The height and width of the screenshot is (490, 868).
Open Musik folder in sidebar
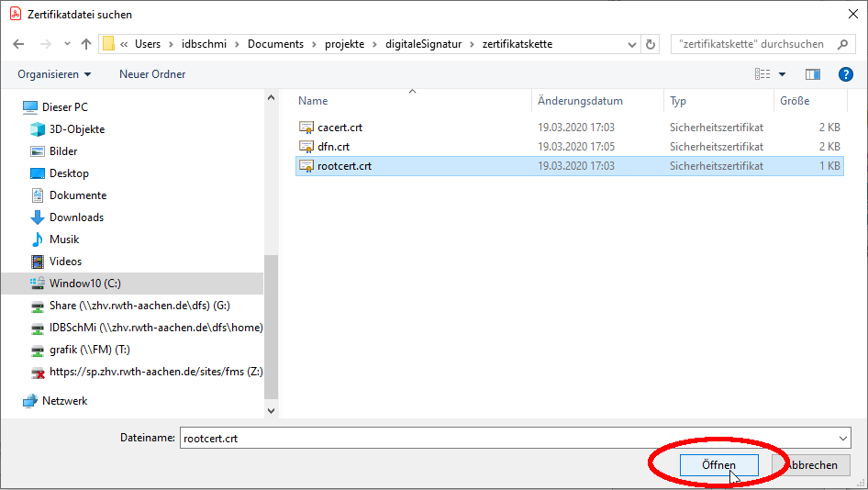(64, 239)
